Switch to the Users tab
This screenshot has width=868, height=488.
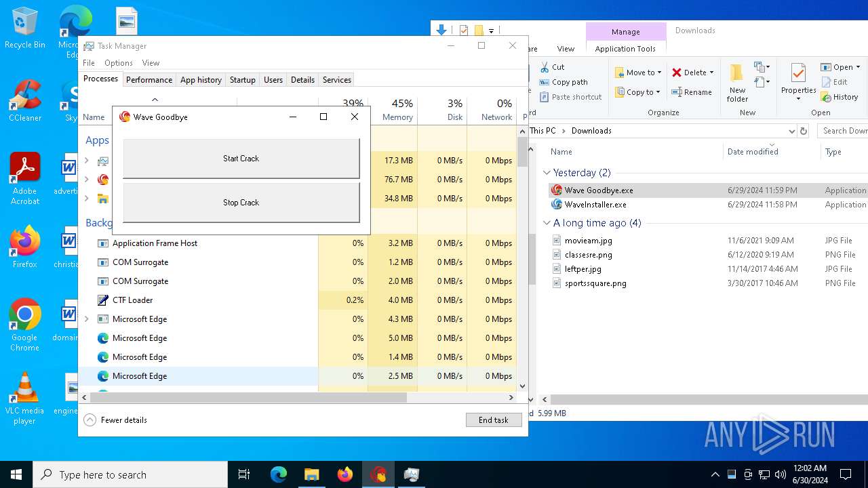click(273, 80)
